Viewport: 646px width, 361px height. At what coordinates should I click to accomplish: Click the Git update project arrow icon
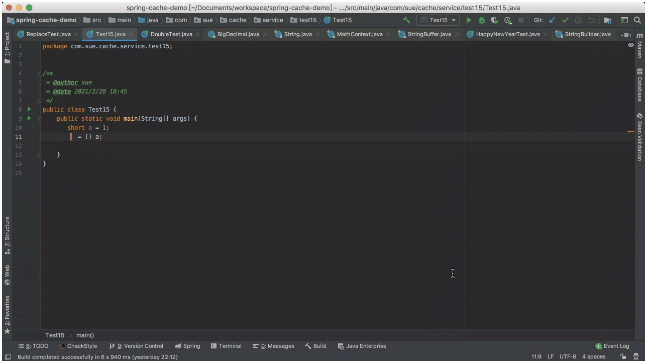point(552,20)
